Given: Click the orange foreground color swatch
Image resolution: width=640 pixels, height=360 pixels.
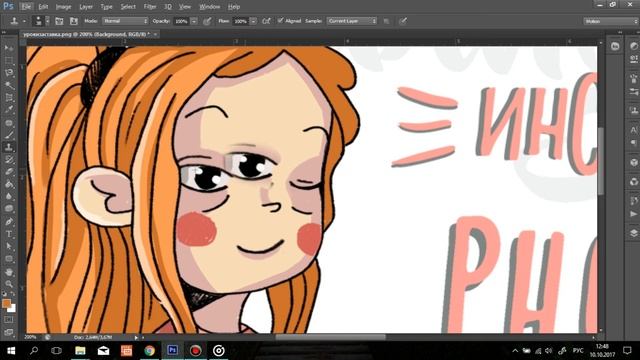Looking at the screenshot, I should coord(6,303).
